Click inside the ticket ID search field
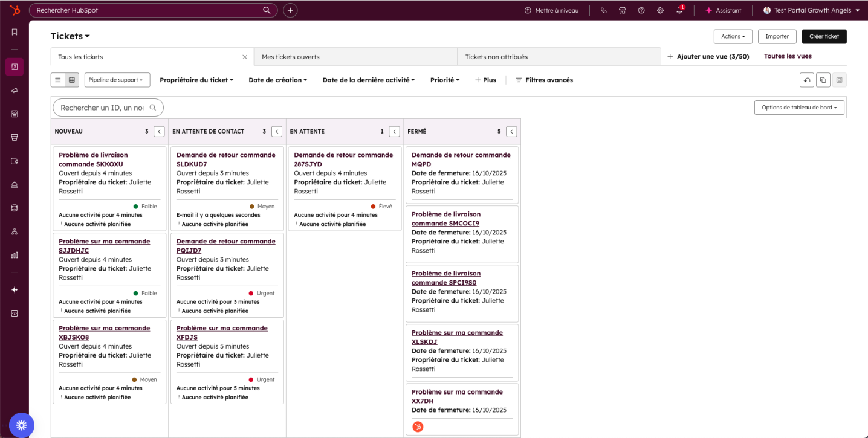The height and width of the screenshot is (438, 868). (103, 107)
